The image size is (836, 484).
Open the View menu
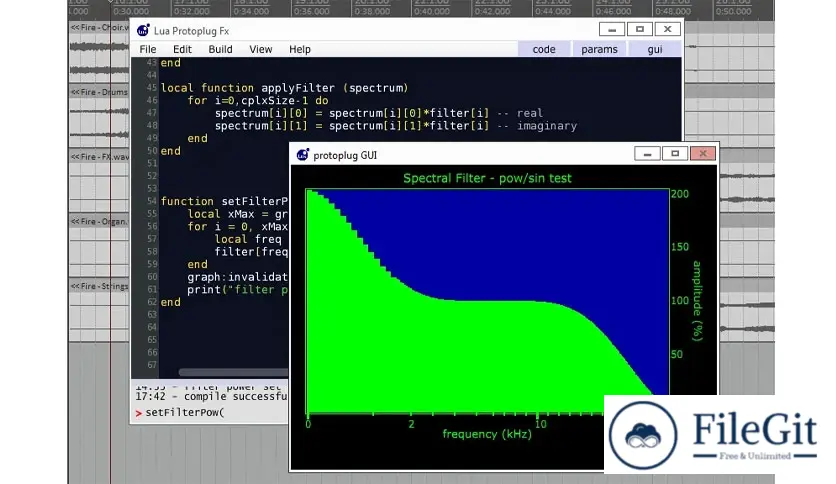(261, 49)
